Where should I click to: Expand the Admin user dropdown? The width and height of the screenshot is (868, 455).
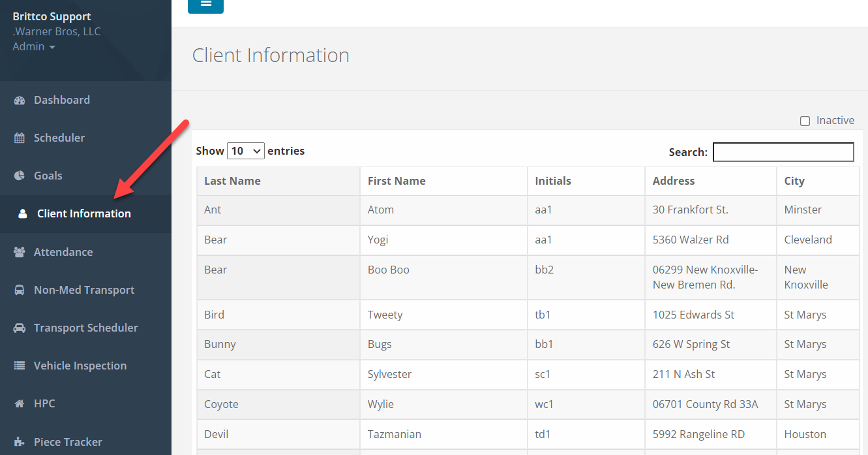(34, 47)
